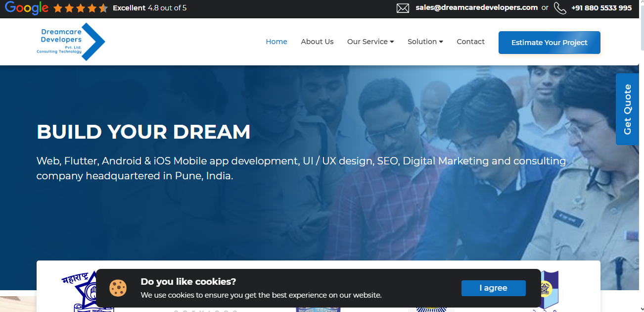Expand the Solution dropdown menu
The image size is (644, 312).
(x=425, y=42)
